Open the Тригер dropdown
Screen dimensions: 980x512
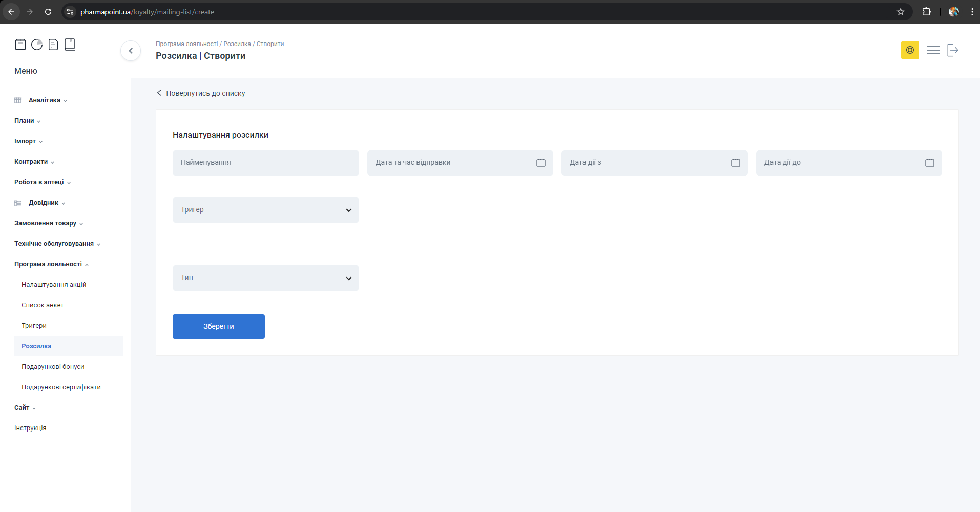(x=265, y=210)
